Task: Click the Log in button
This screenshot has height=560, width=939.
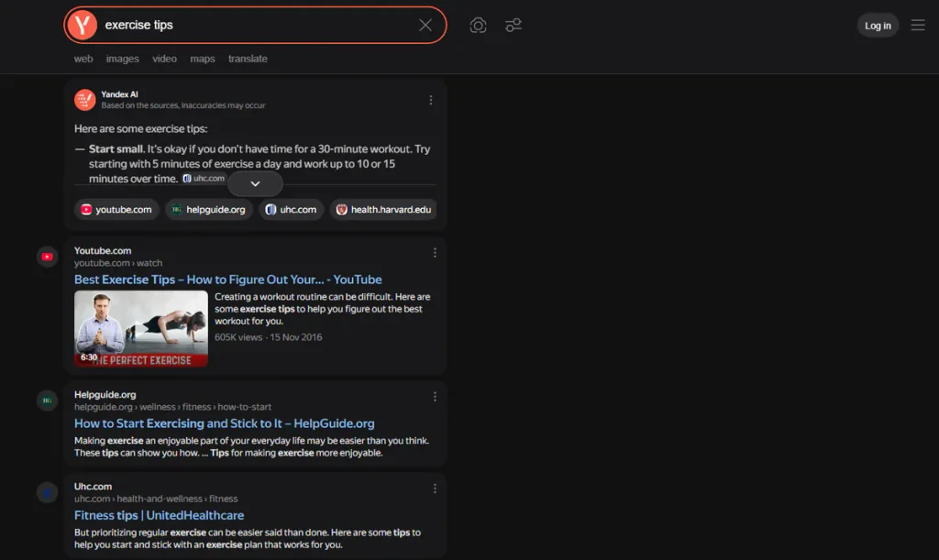Action: 878,25
